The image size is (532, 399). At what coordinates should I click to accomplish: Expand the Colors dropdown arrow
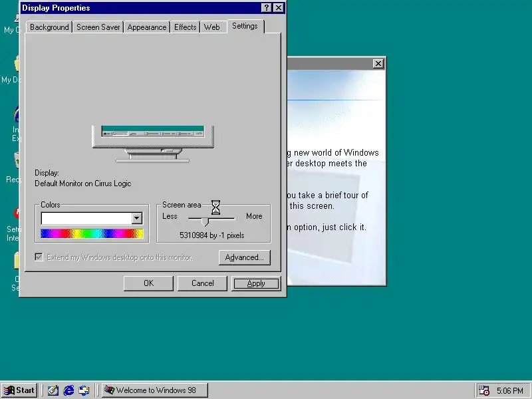point(137,218)
